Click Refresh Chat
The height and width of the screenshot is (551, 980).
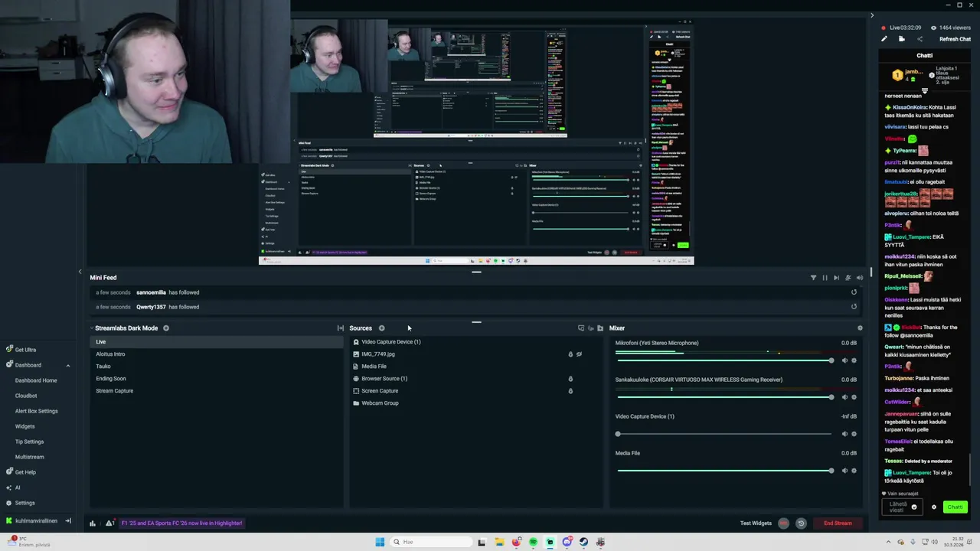(955, 39)
